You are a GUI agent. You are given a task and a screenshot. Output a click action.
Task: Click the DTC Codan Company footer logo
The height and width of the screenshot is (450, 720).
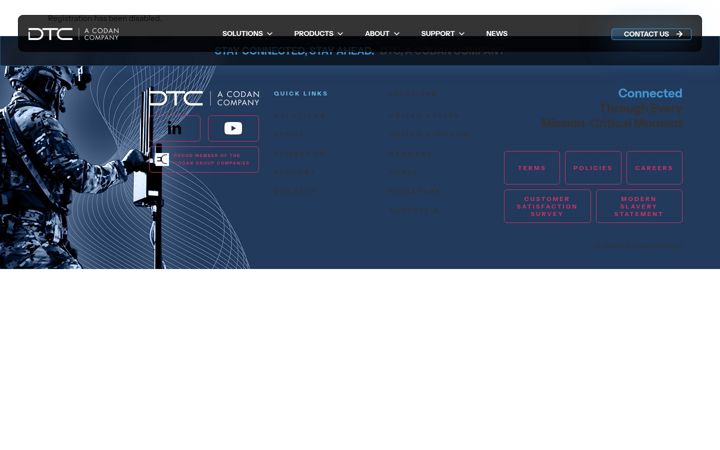coord(205,98)
